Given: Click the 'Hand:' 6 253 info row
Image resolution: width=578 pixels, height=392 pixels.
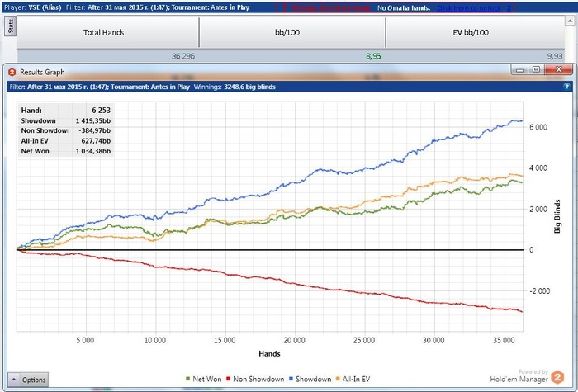Looking at the screenshot, I should pos(65,110).
